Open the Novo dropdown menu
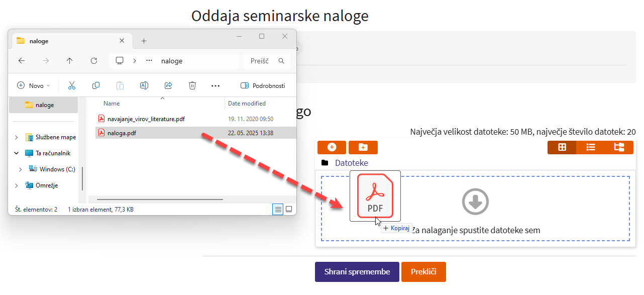Screen dimensions: 644x295 point(34,86)
